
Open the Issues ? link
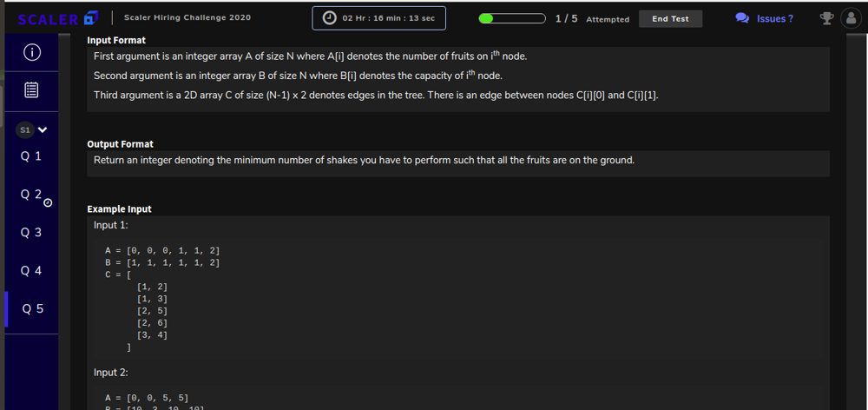775,19
